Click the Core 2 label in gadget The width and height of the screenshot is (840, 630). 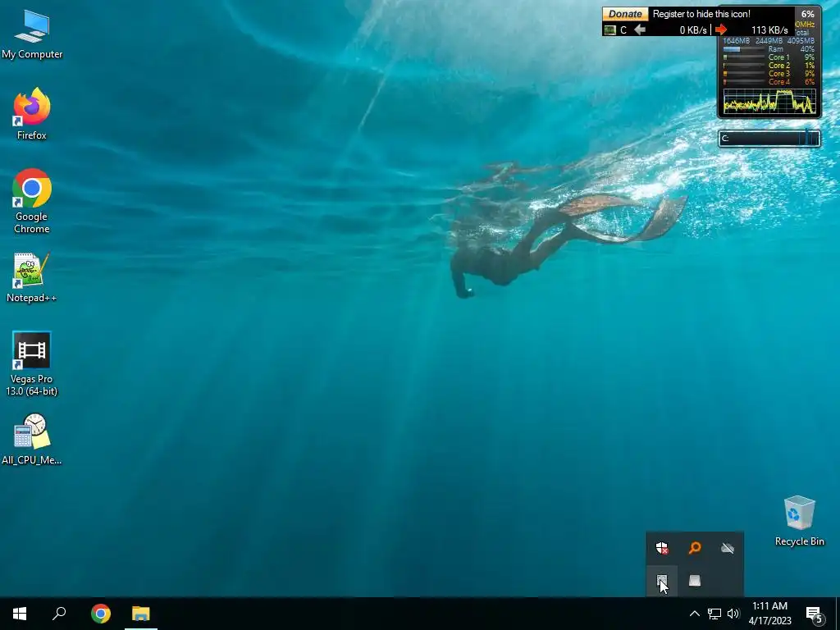click(x=779, y=66)
